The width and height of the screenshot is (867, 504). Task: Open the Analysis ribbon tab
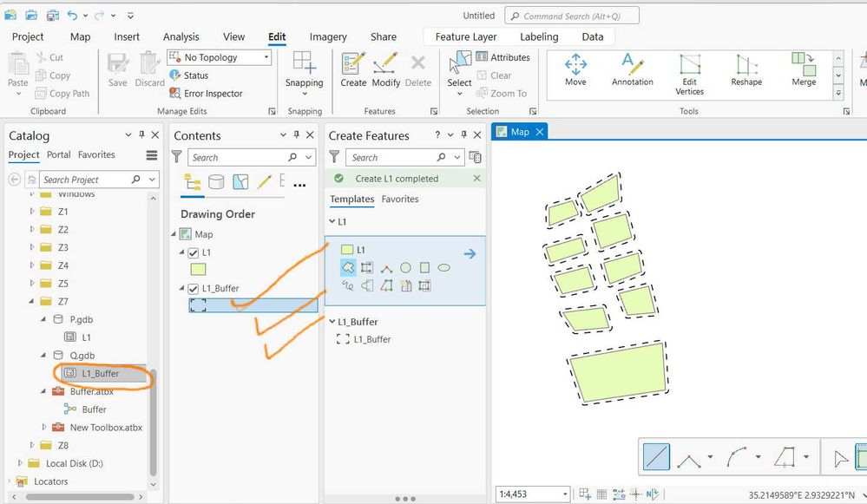click(181, 36)
